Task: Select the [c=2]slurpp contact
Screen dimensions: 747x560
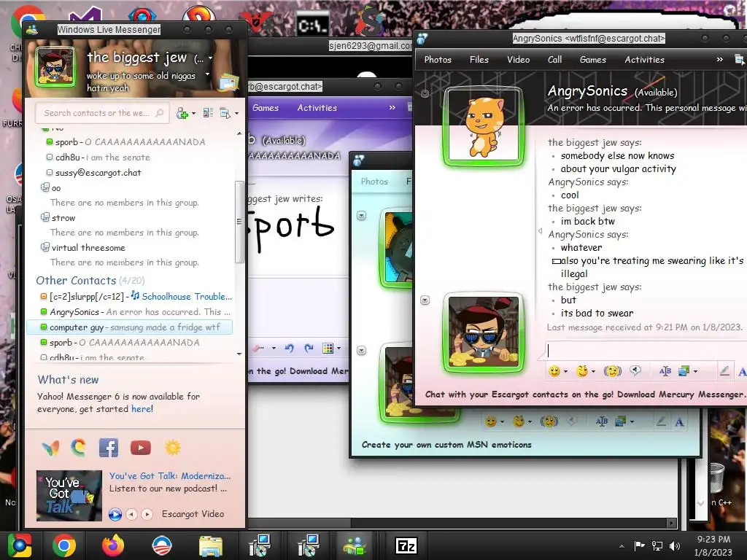Action: pos(86,296)
